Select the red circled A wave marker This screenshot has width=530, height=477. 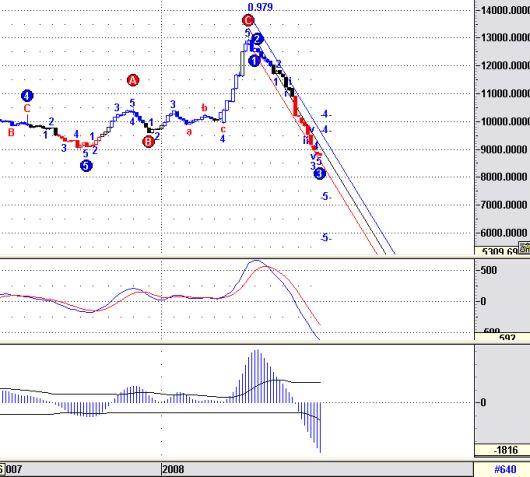tap(133, 80)
